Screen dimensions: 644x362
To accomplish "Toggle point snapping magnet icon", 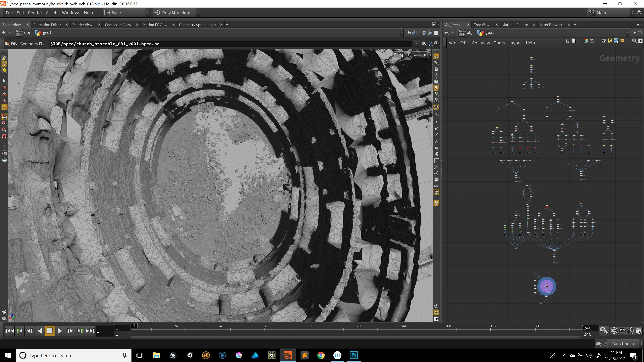I will pos(4,130).
